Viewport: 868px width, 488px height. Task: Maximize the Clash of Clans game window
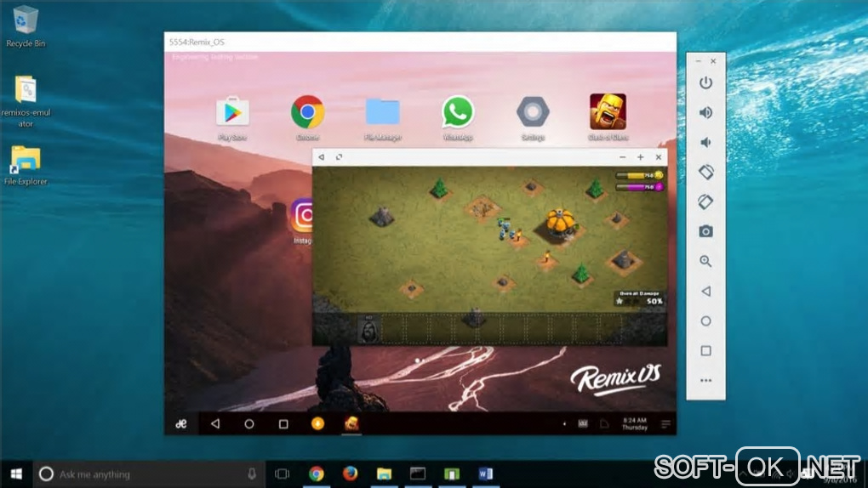click(x=641, y=157)
